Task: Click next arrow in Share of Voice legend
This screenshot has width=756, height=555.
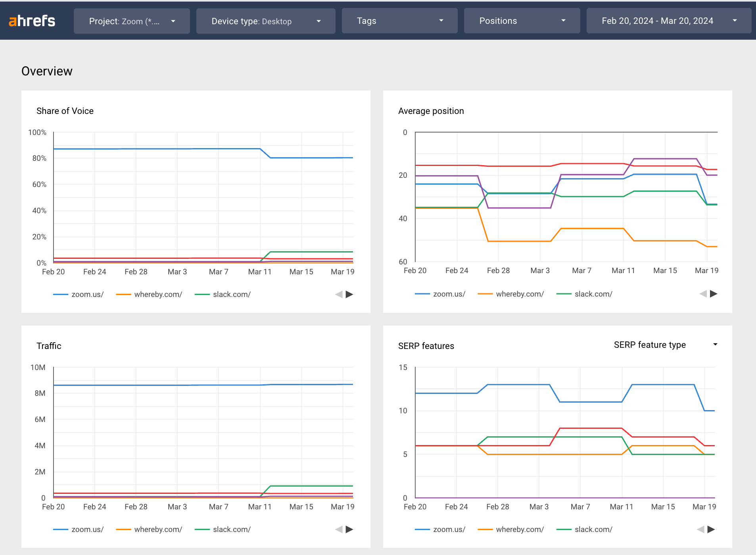Action: 349,294
